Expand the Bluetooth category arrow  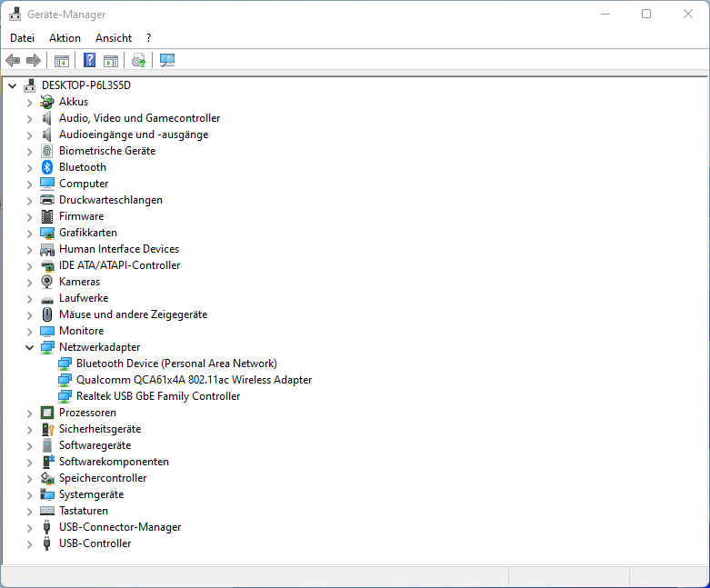point(29,167)
